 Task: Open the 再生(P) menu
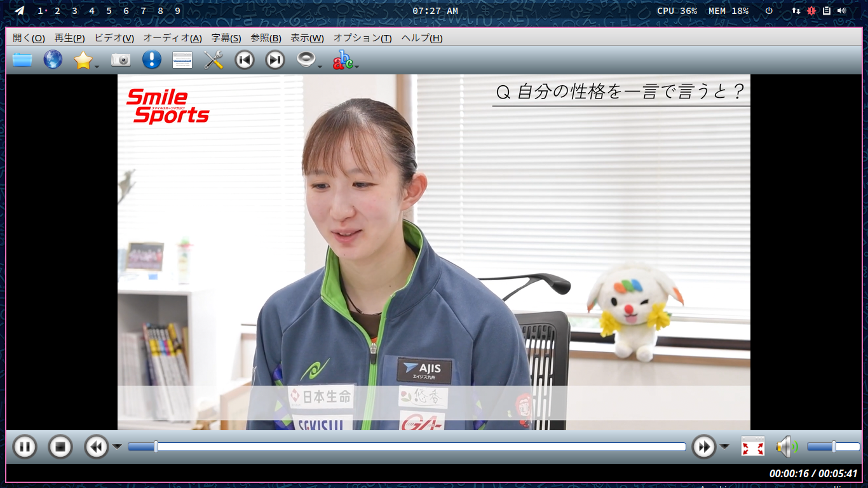[70, 38]
